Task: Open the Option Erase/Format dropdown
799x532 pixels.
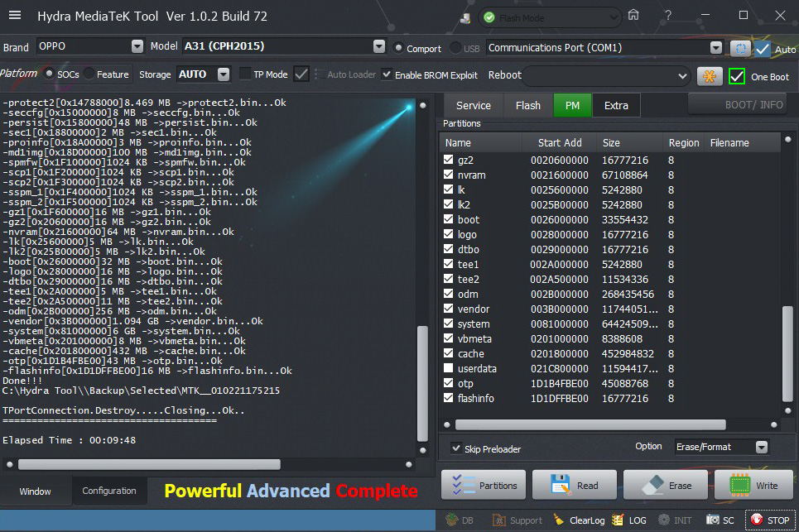Action: click(x=721, y=447)
